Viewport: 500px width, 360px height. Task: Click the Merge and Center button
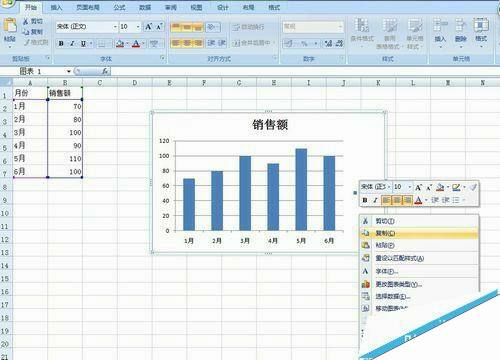tap(253, 43)
